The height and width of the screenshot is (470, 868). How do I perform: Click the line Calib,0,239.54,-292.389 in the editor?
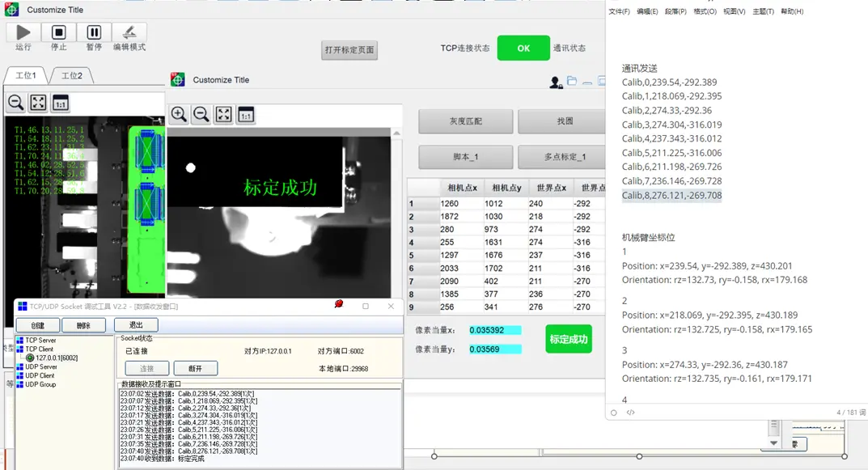point(669,82)
